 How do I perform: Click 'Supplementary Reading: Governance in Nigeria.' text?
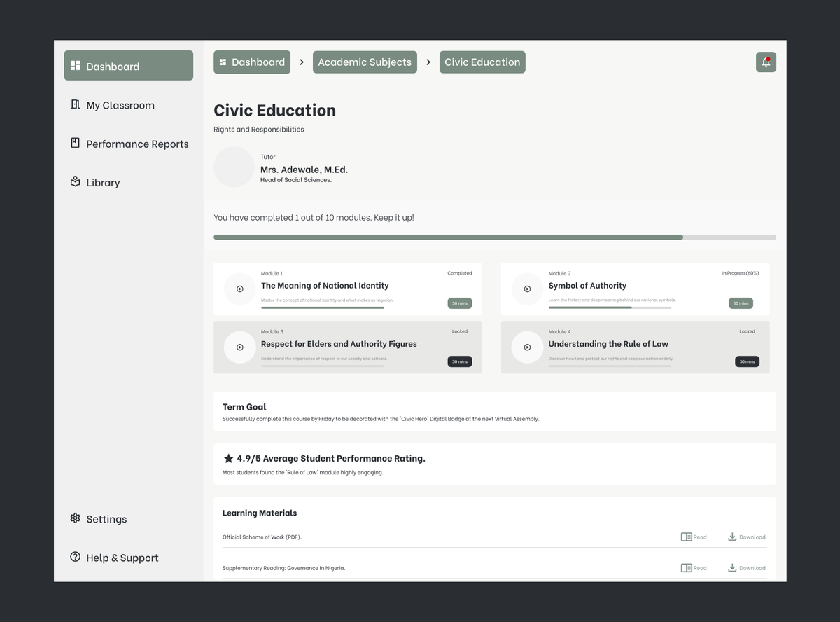(x=283, y=568)
